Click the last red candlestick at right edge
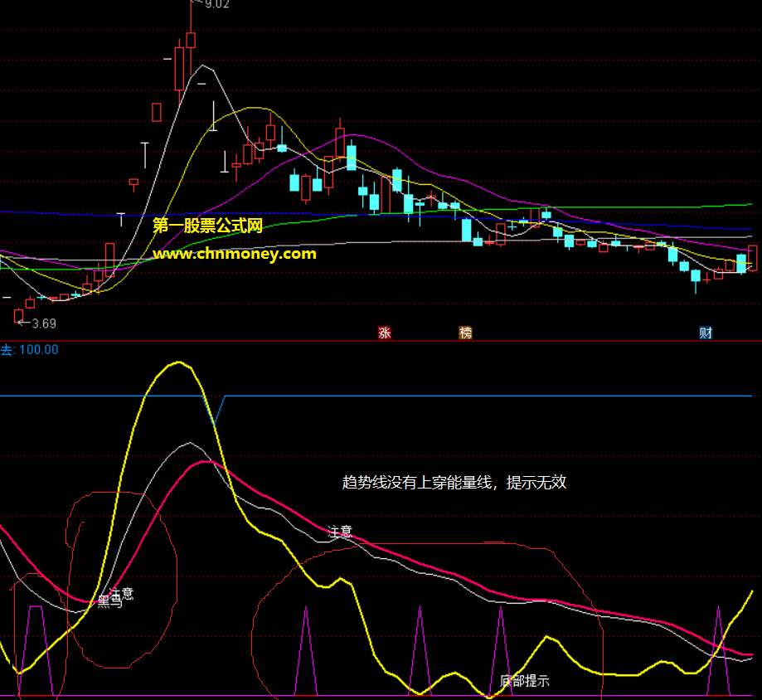 click(753, 258)
